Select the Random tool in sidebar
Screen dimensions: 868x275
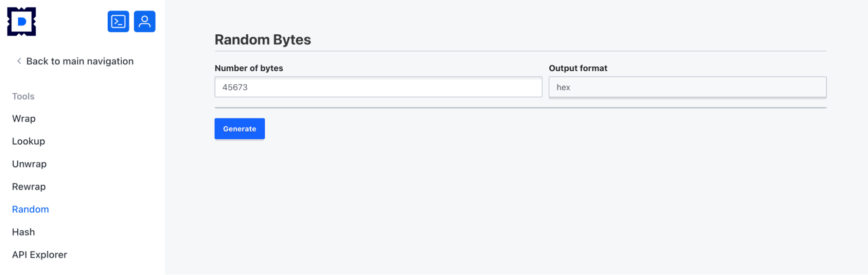click(x=30, y=209)
